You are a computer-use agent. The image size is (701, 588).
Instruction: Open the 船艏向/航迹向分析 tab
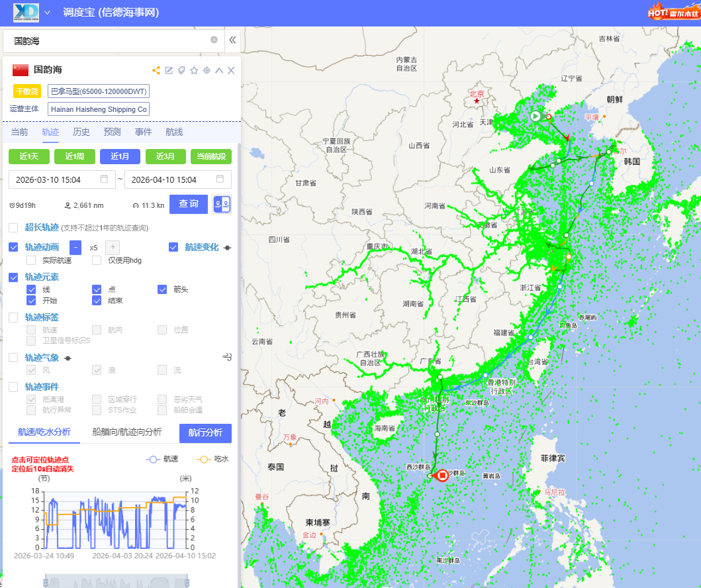click(127, 432)
